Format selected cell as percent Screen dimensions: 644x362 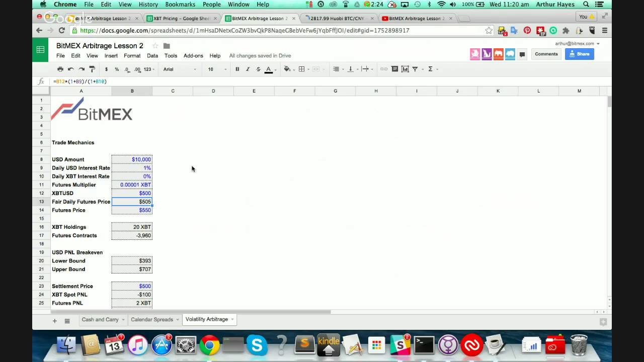117,69
